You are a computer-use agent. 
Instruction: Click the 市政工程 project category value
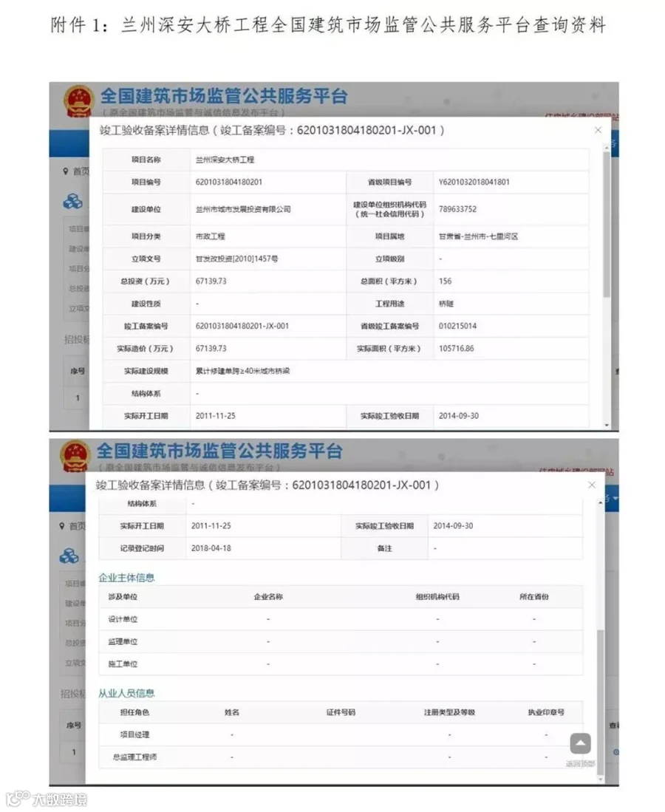211,236
